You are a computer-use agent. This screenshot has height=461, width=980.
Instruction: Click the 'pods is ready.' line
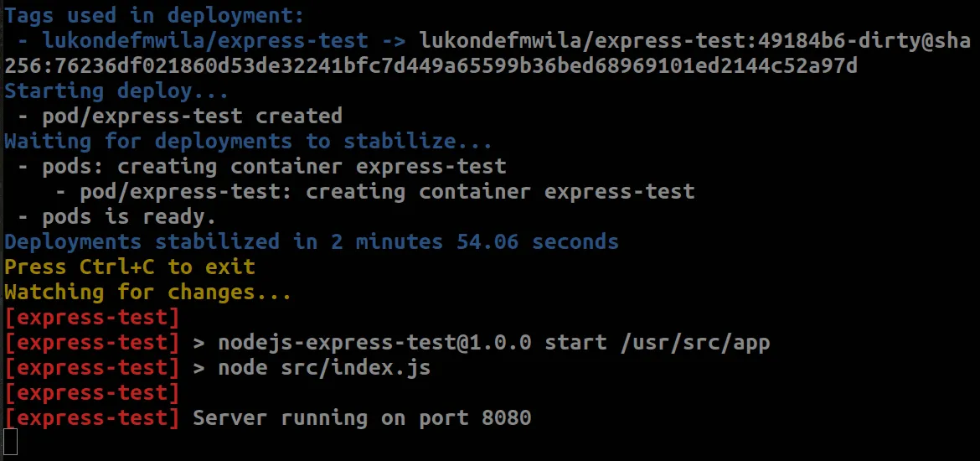coord(129,216)
